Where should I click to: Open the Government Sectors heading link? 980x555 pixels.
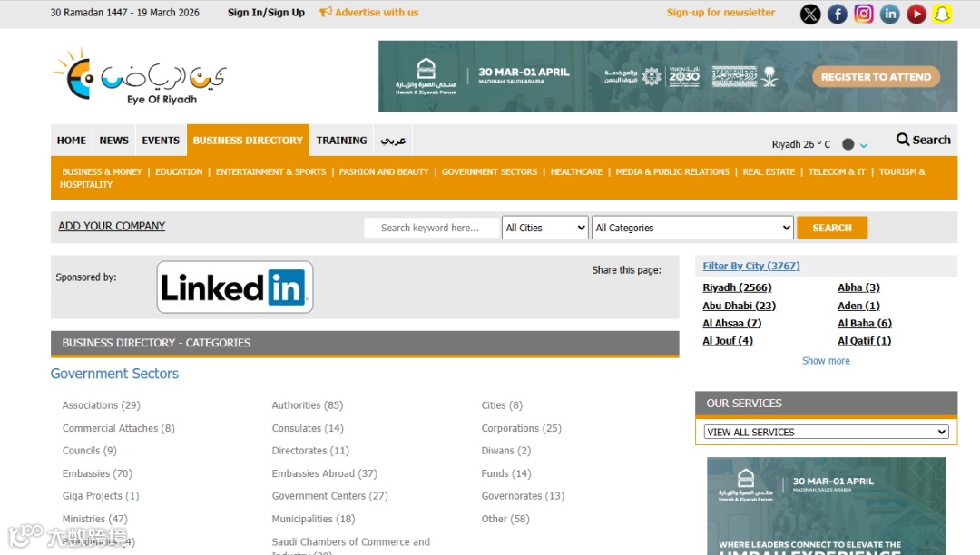point(114,374)
